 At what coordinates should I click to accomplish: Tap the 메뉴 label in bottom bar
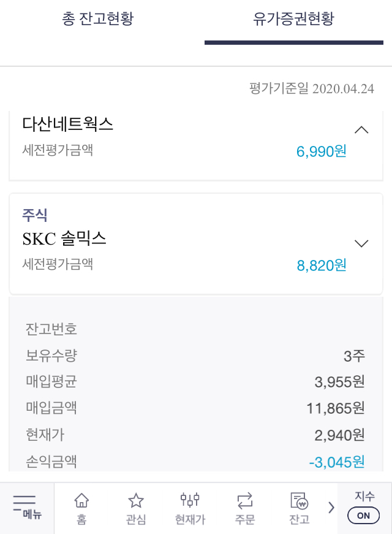pyautogui.click(x=32, y=514)
